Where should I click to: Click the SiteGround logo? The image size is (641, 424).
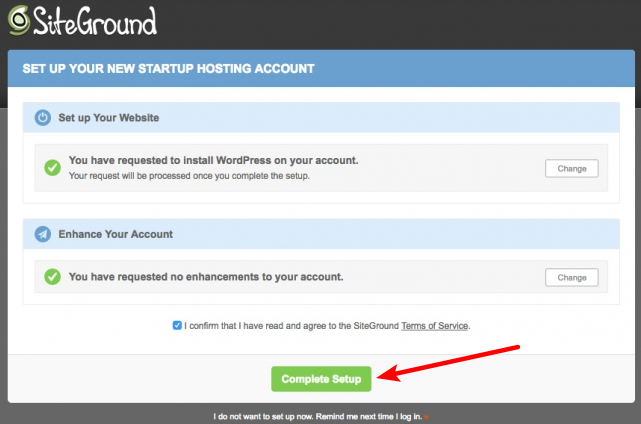(83, 21)
